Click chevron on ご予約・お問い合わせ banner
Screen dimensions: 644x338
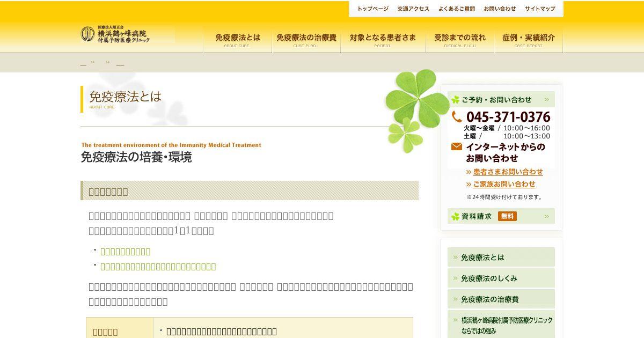[x=546, y=99]
